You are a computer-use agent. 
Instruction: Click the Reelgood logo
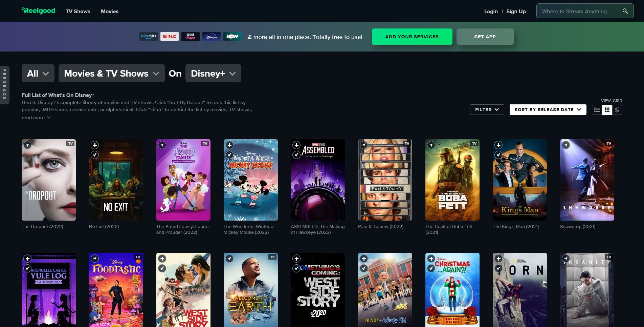[38, 11]
